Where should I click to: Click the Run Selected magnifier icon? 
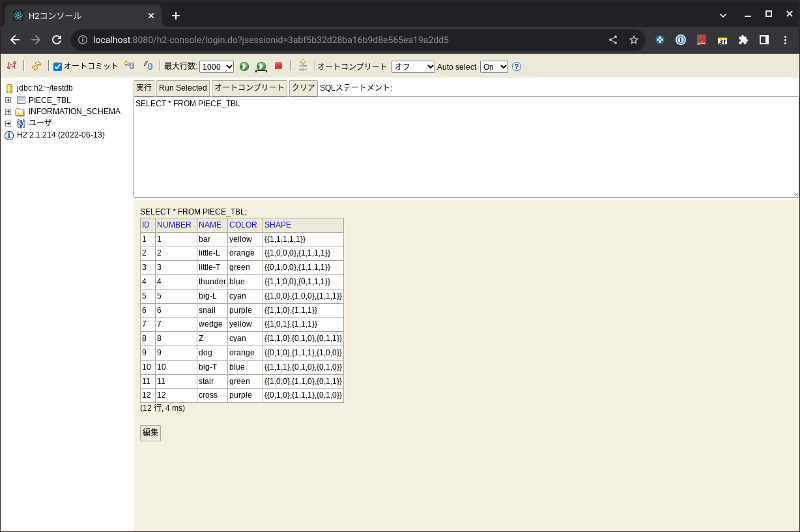point(261,66)
